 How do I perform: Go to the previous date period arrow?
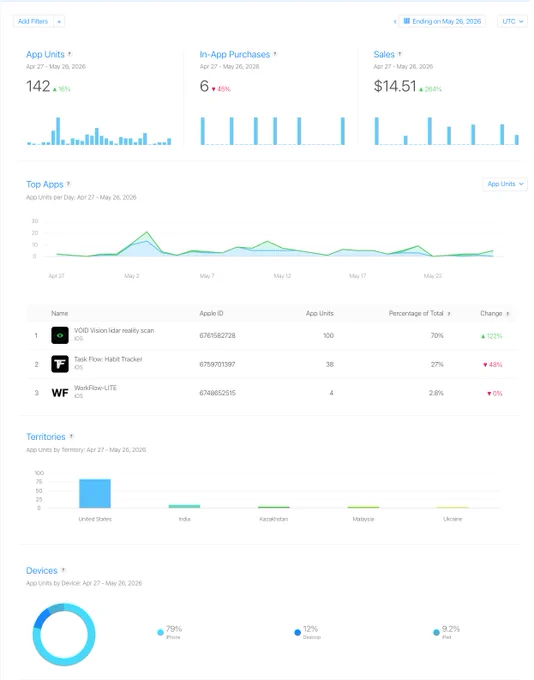coord(395,21)
